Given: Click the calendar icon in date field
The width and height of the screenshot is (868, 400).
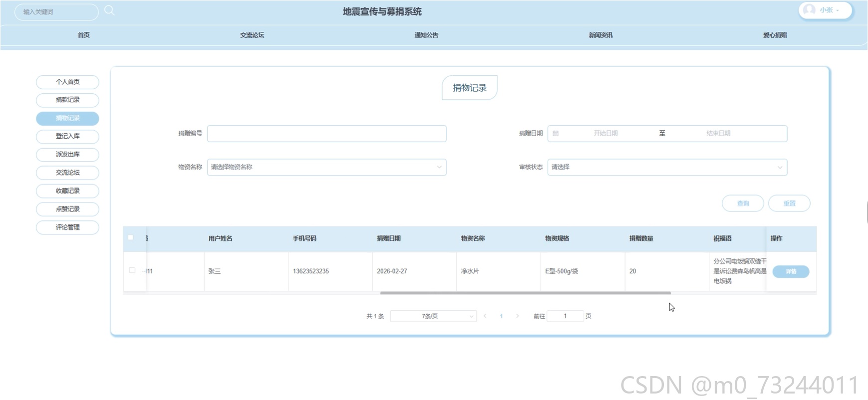Looking at the screenshot, I should point(555,133).
